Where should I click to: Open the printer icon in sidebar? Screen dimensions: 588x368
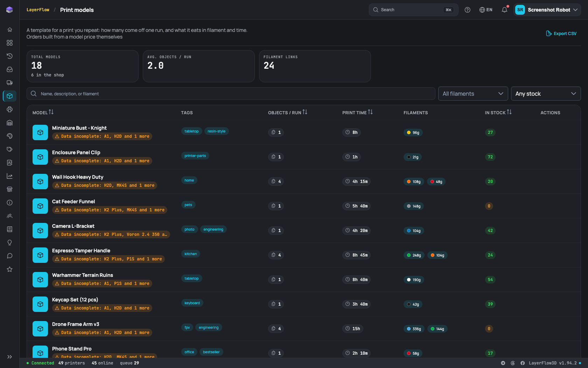click(9, 109)
